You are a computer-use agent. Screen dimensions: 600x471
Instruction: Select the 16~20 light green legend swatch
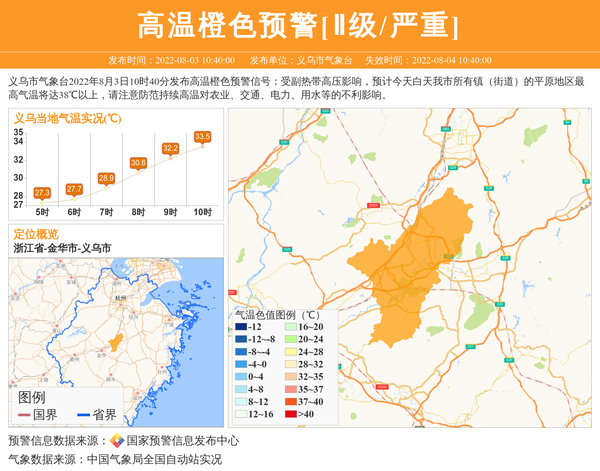click(289, 327)
